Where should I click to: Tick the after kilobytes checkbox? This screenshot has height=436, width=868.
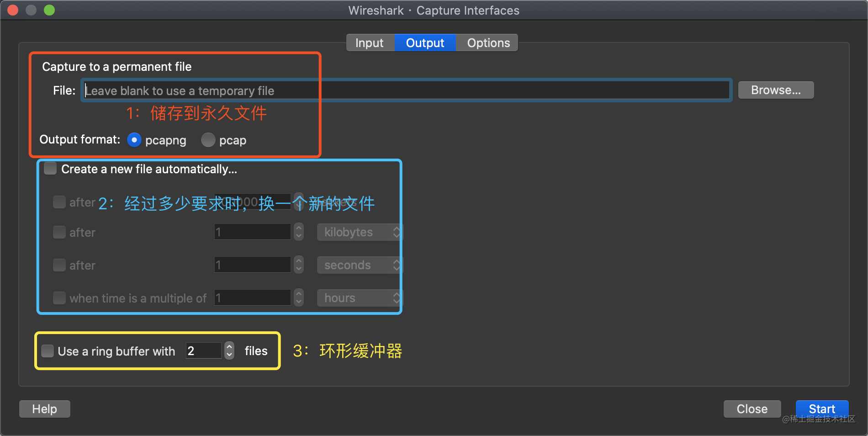(59, 232)
